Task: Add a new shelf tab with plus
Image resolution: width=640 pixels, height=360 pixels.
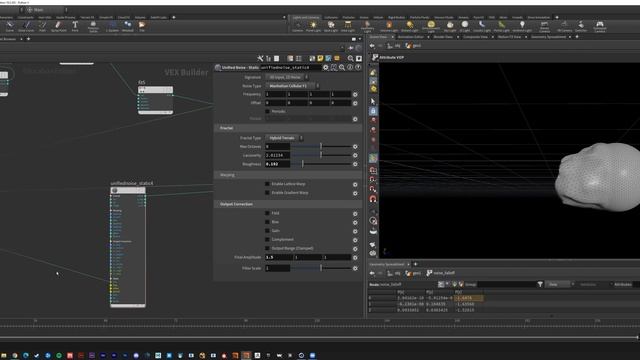Action: [557, 18]
